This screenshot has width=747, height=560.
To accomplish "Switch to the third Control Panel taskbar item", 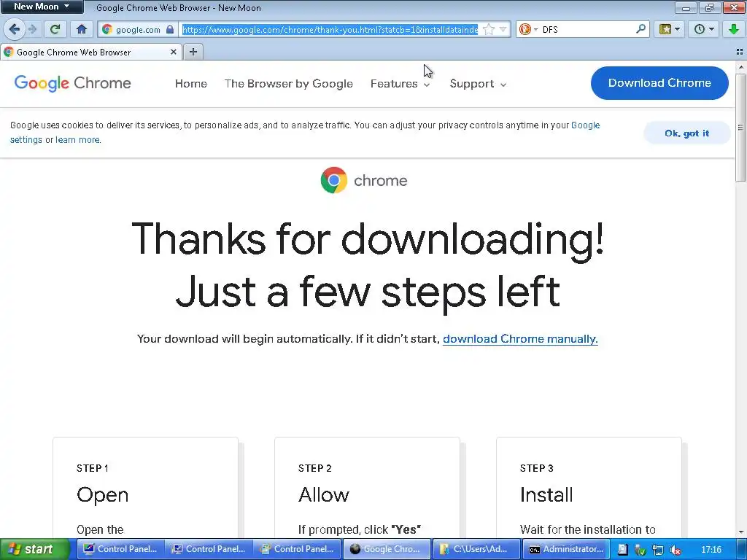I will tap(298, 549).
